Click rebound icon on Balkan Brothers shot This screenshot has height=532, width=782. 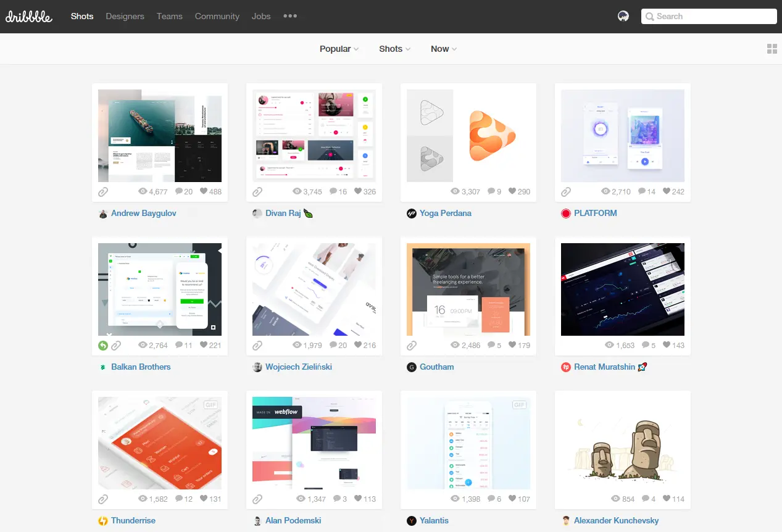[103, 346]
